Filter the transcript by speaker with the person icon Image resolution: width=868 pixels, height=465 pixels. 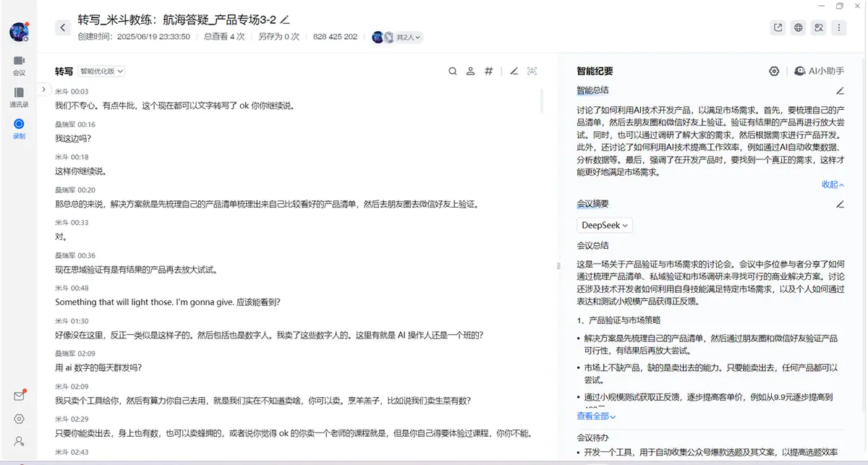[x=470, y=71]
